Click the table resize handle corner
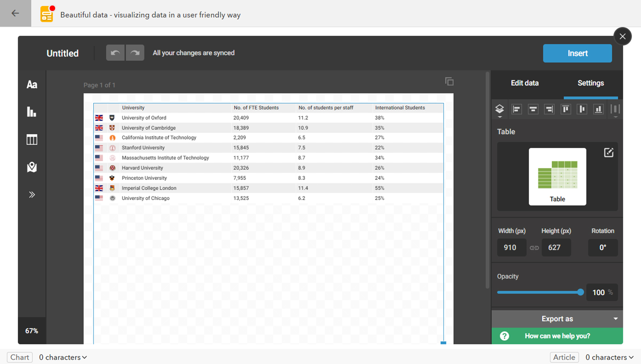The height and width of the screenshot is (364, 641). coord(444,343)
